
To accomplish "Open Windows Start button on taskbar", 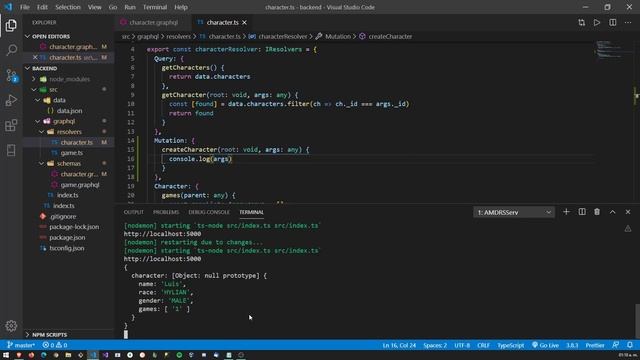I will coord(6,355).
